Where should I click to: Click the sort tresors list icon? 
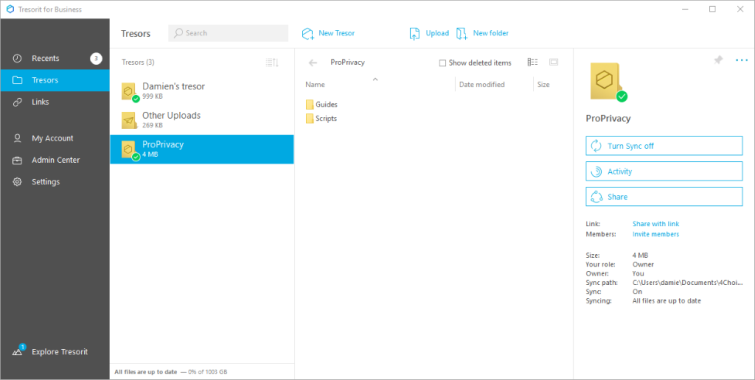[x=272, y=62]
